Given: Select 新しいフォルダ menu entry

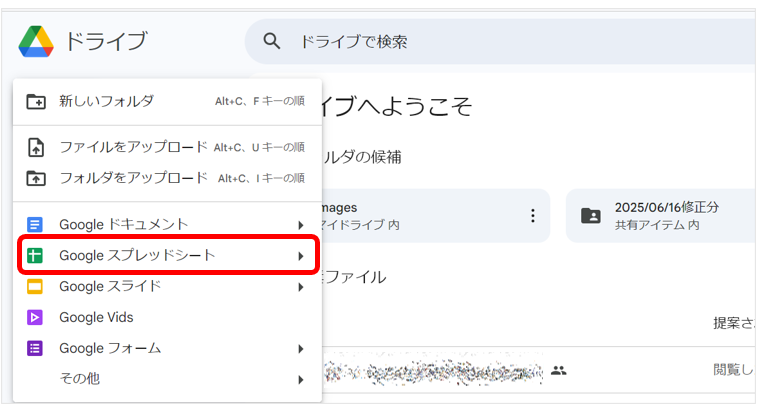Looking at the screenshot, I should coord(167,101).
